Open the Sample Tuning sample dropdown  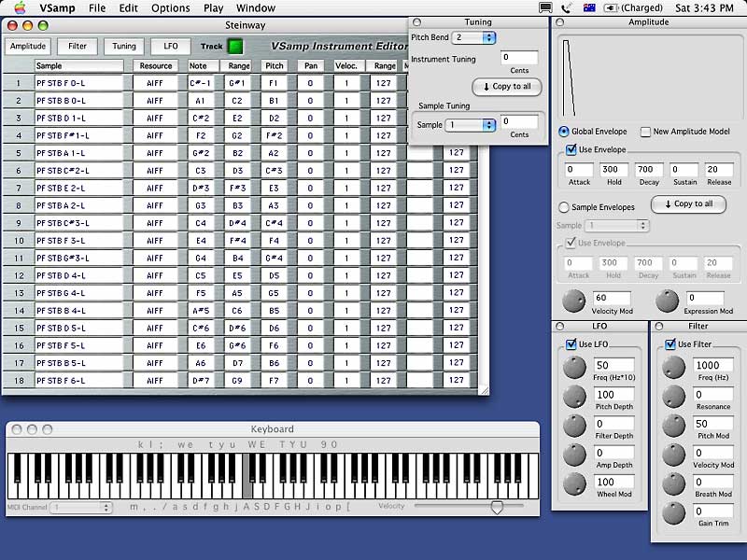pyautogui.click(x=471, y=125)
